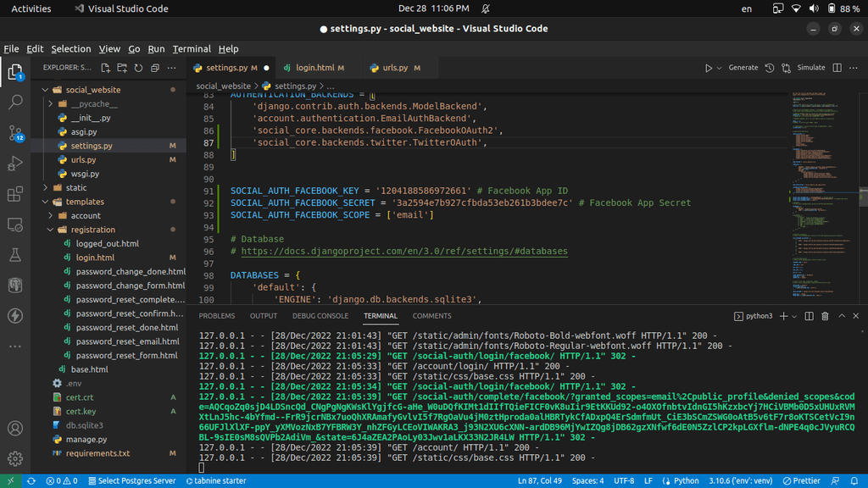The width and height of the screenshot is (868, 488).
Task: Switch to the DEBUG CONSOLE tab
Action: click(320, 316)
